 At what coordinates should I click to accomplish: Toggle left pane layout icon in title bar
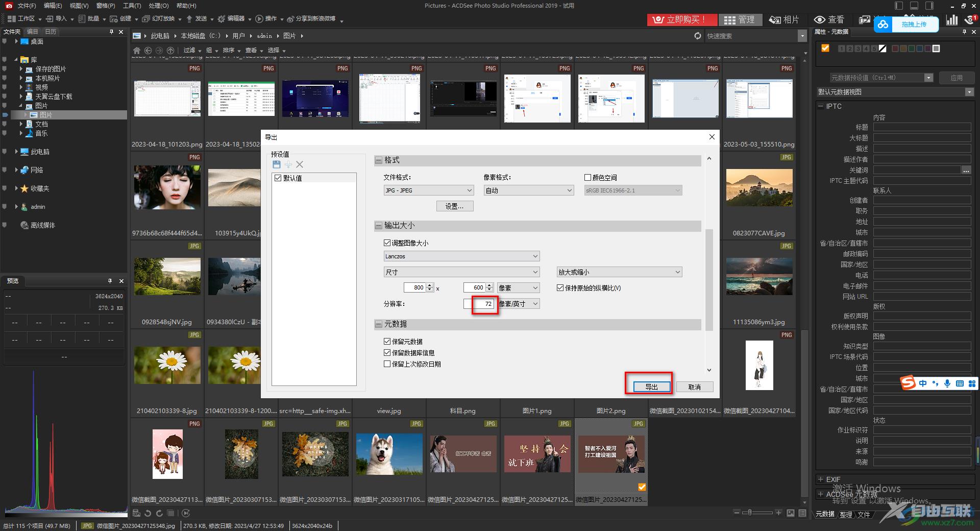[899, 6]
